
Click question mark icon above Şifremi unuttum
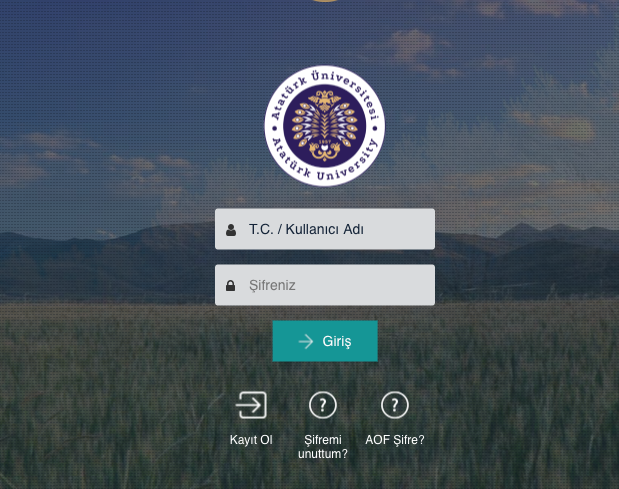323,405
